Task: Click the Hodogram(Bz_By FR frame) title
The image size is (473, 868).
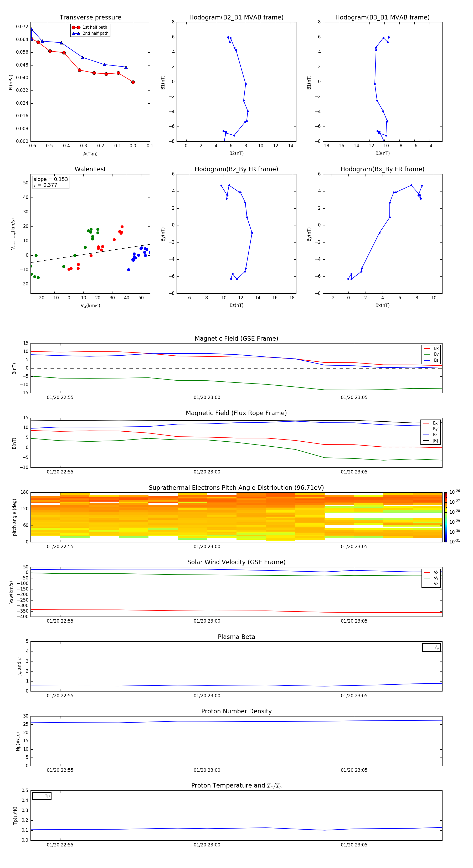Action: coord(236,169)
